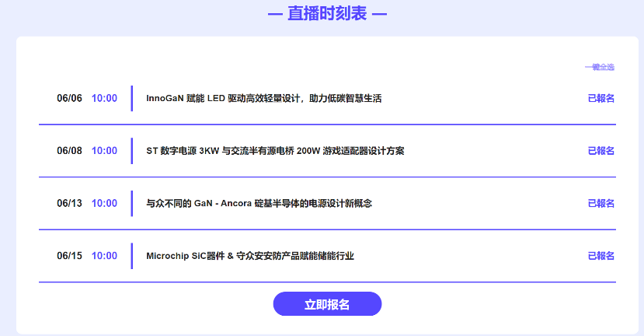The width and height of the screenshot is (644, 336).
Task: Open the InnoGaN 赋能 LED 驱动 session title
Action: pos(263,99)
